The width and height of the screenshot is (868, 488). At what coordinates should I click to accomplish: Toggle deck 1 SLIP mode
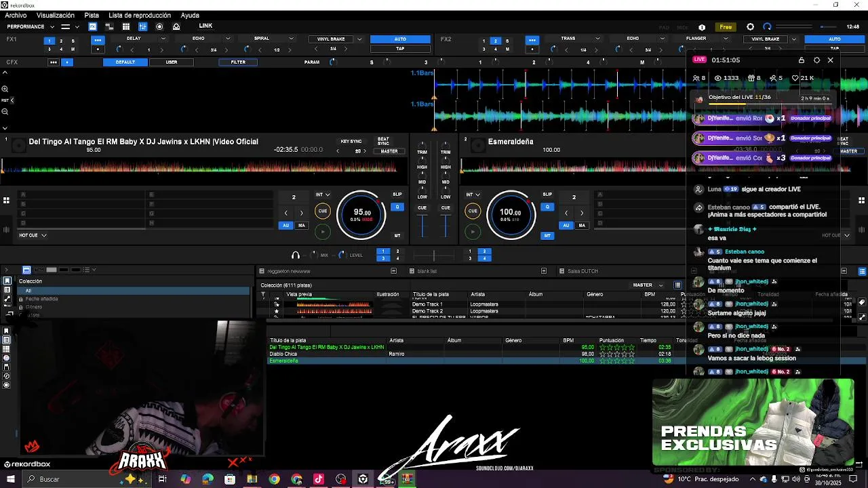click(x=397, y=195)
